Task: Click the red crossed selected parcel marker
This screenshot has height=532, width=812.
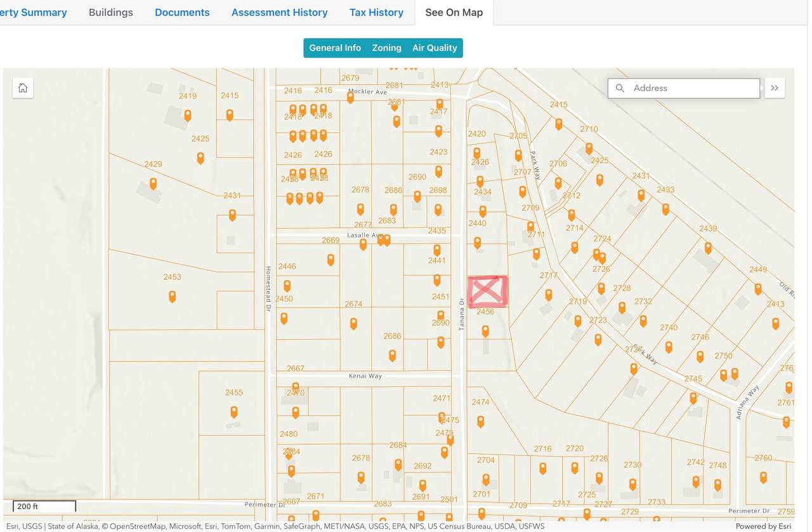Action: click(488, 291)
